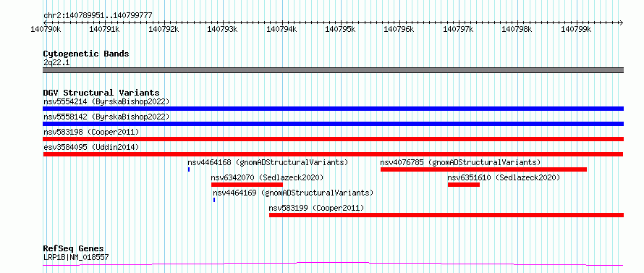The width and height of the screenshot is (644, 273).
Task: Click the gray 2q22.1 cytogenetic band bar
Action: pyautogui.click(x=333, y=70)
